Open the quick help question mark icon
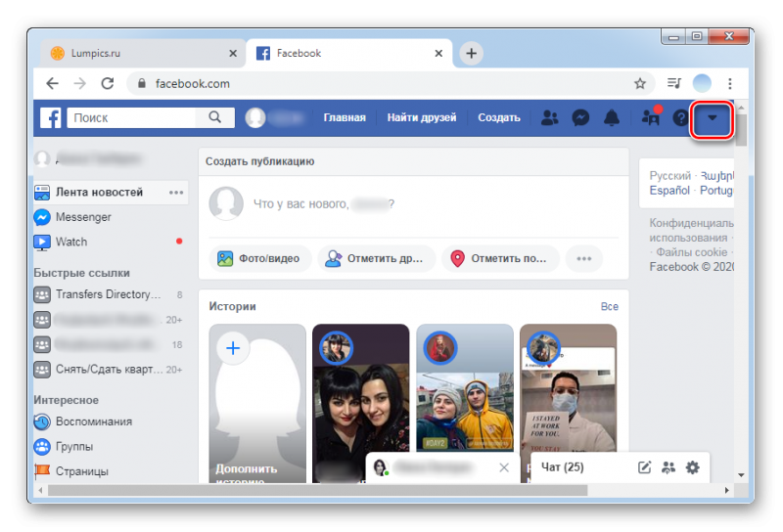Viewport: 783px width, 532px height. (680, 118)
